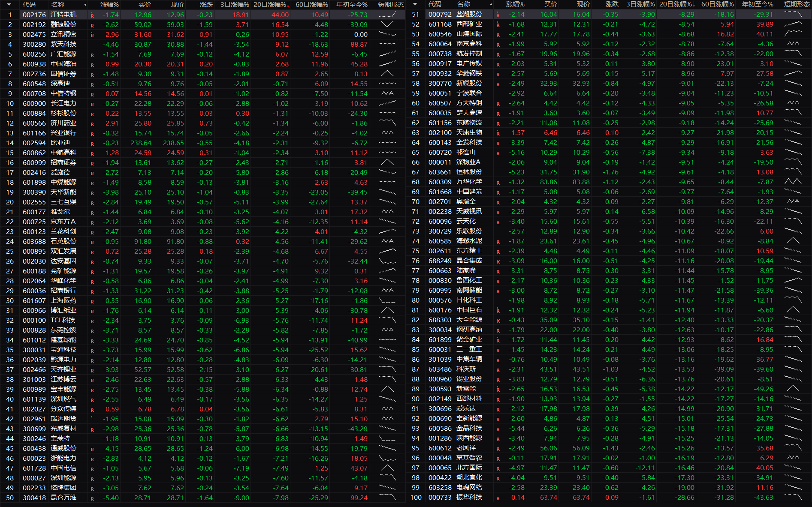The width and height of the screenshot is (812, 507).
Task: Click 振华科技's 20-day change -28.66
Action: point(685,497)
